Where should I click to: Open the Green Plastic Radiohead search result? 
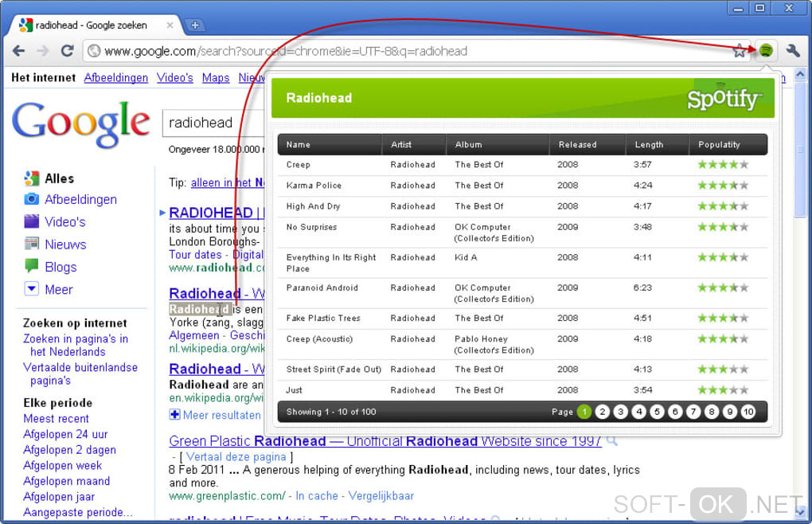[385, 441]
